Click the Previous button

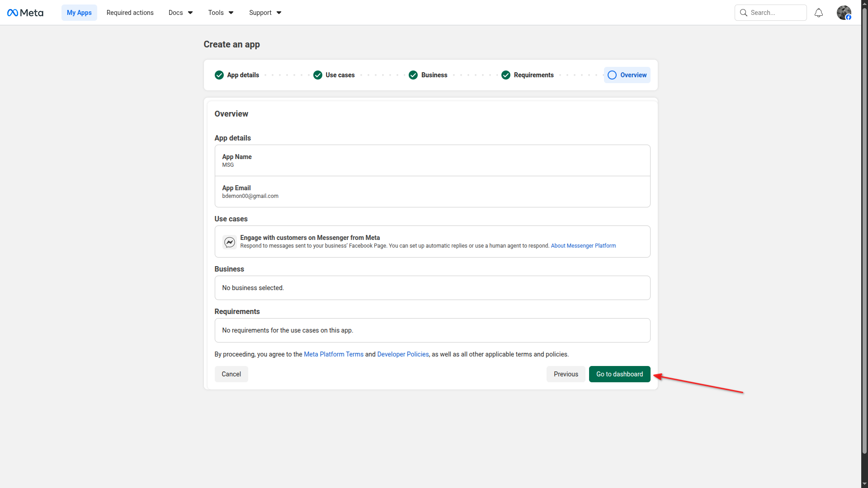pyautogui.click(x=566, y=374)
